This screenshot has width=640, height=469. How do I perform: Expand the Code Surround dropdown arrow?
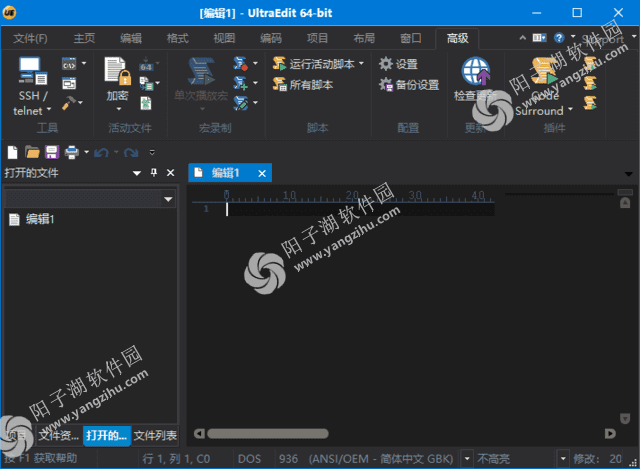570,109
